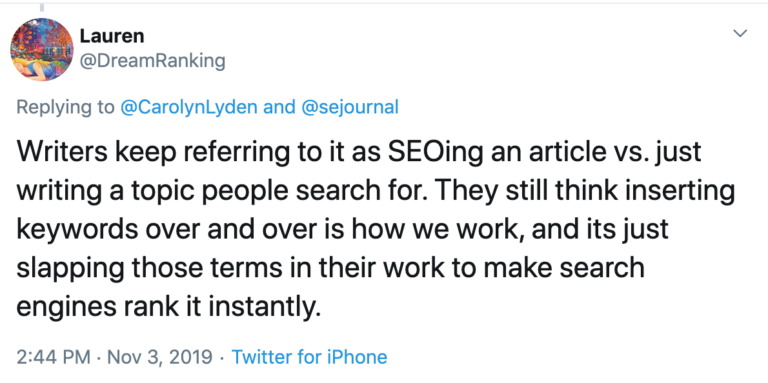
Task: Open Lauren's colorful profile avatar
Action: click(x=42, y=49)
